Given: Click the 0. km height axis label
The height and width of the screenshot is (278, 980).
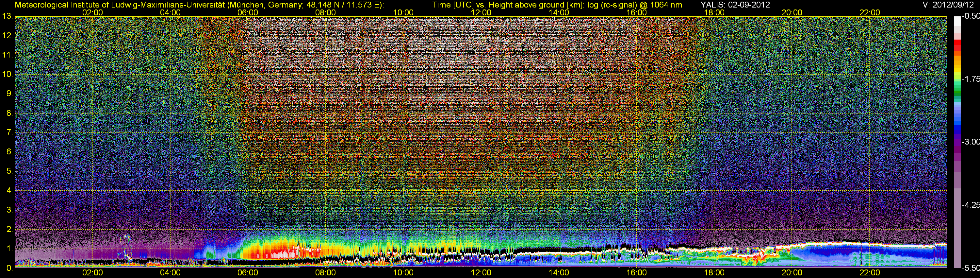Looking at the screenshot, I should (x=9, y=268).
